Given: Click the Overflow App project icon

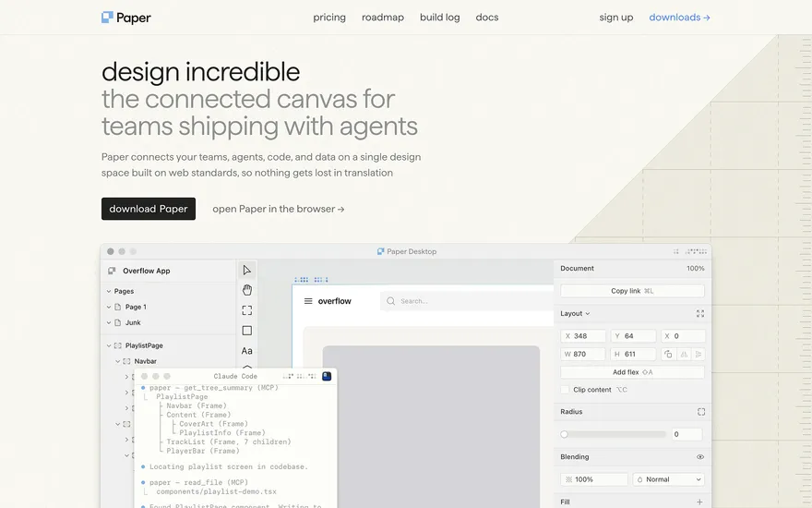Looking at the screenshot, I should (112, 271).
